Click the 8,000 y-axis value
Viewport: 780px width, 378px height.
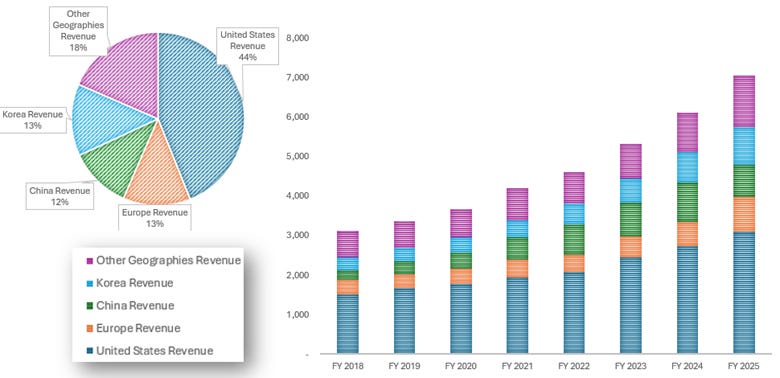298,38
